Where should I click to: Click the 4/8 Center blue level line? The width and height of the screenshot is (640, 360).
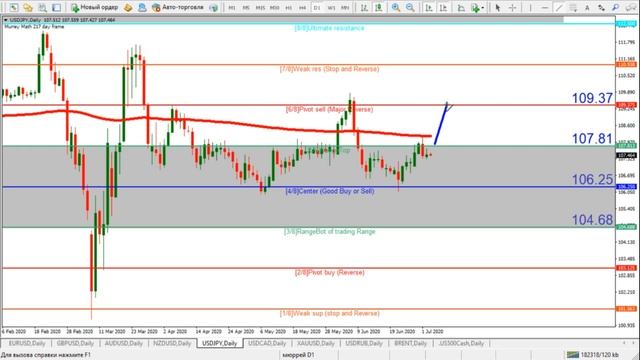308,187
